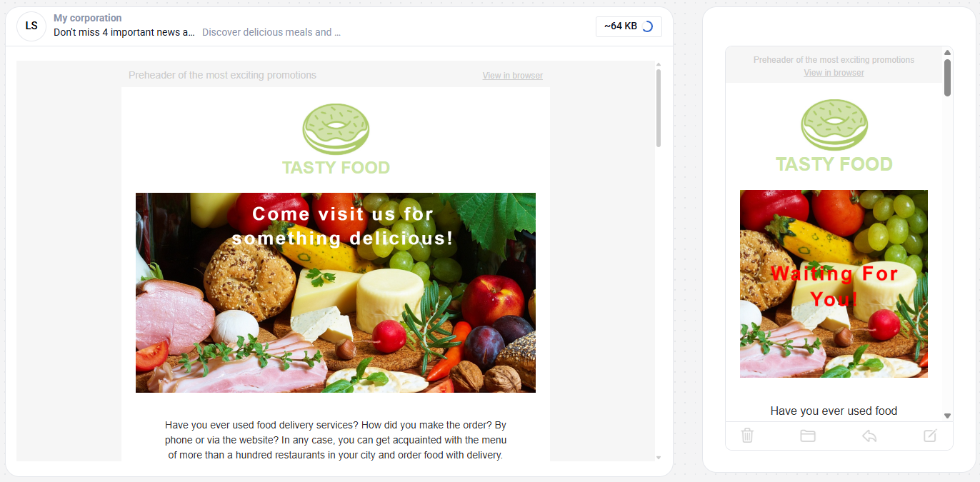
Task: Click the desktop preview scrollbar up arrow
Action: point(659,64)
